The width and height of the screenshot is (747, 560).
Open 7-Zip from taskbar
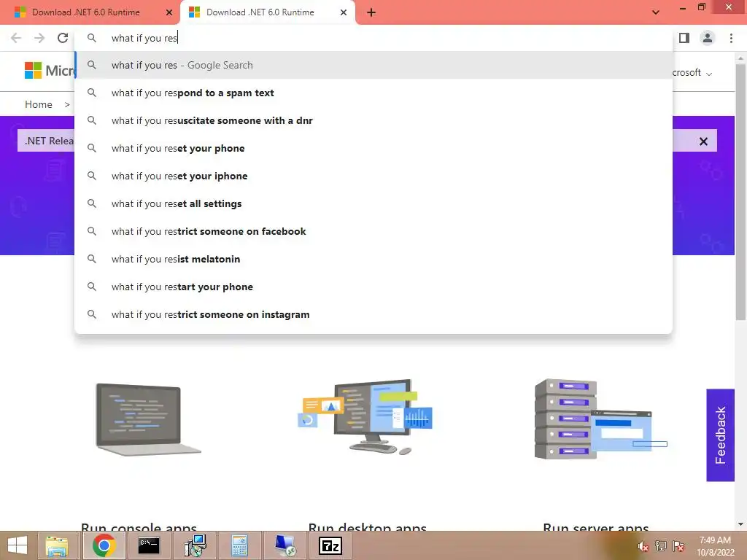pos(330,545)
